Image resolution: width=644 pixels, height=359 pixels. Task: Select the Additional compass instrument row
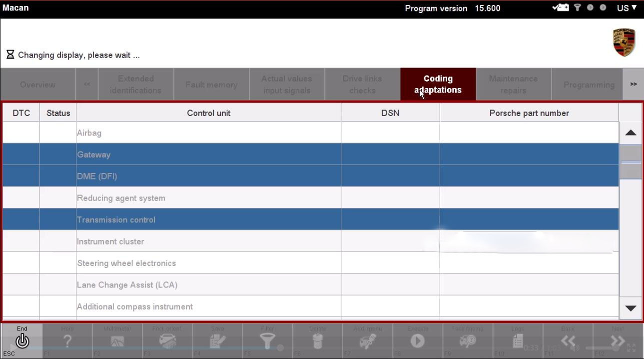pos(311,306)
